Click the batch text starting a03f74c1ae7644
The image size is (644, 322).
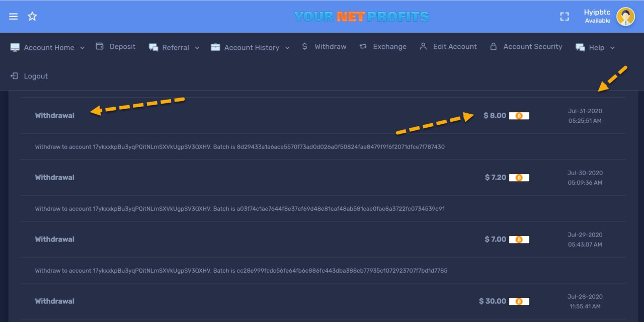click(x=341, y=208)
